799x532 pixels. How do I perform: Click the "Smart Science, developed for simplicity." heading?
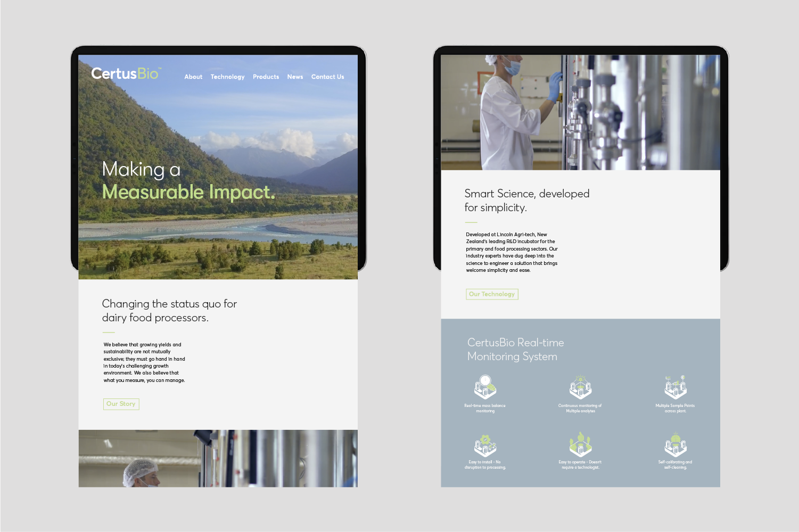pos(527,201)
